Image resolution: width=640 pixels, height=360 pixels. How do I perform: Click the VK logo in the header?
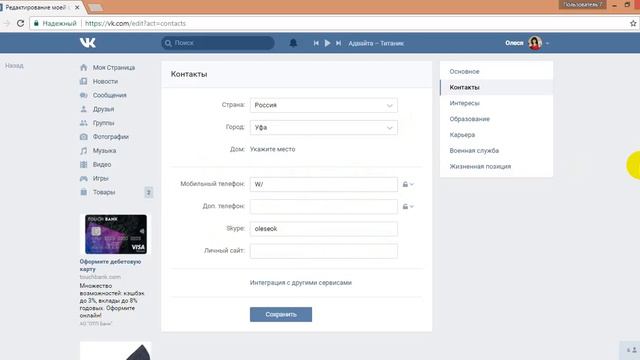(x=88, y=42)
